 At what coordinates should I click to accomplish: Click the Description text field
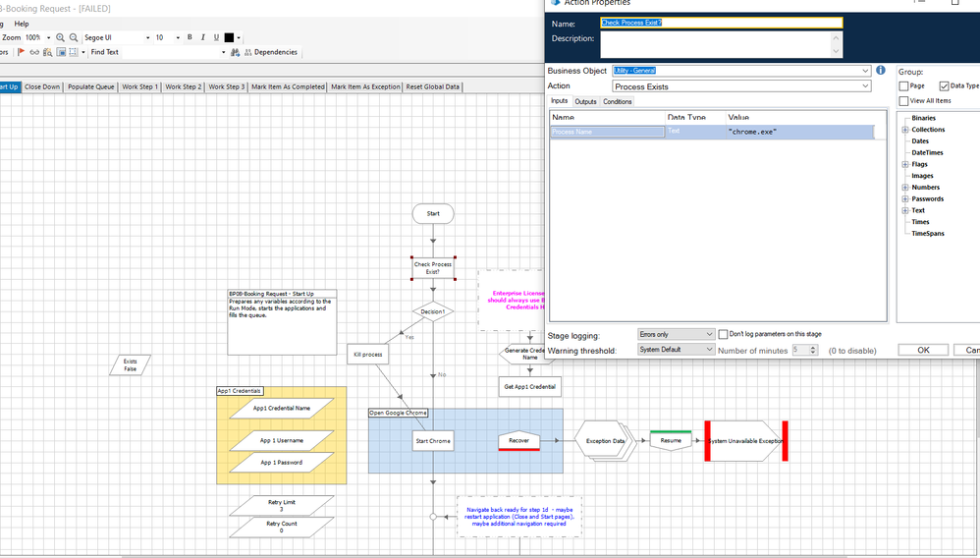pyautogui.click(x=715, y=44)
